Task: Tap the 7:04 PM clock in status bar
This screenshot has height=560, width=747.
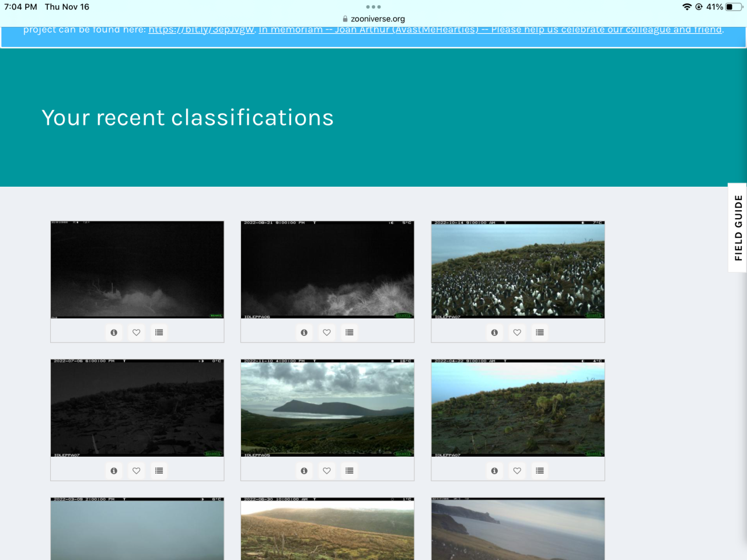Action: pyautogui.click(x=20, y=7)
